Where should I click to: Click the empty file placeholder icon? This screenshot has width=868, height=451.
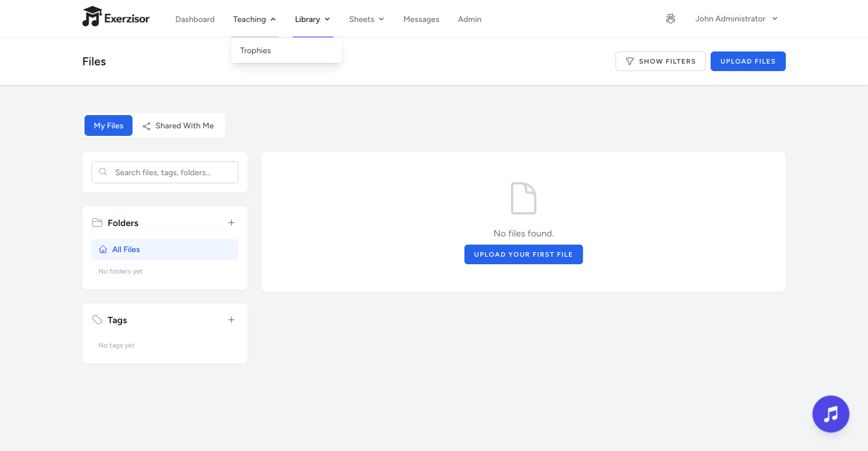pos(524,198)
